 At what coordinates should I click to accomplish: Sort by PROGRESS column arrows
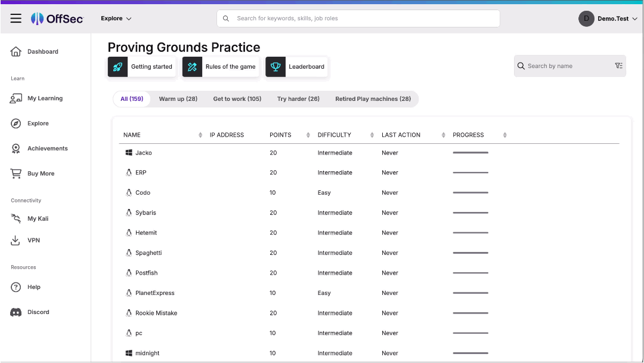(x=505, y=135)
